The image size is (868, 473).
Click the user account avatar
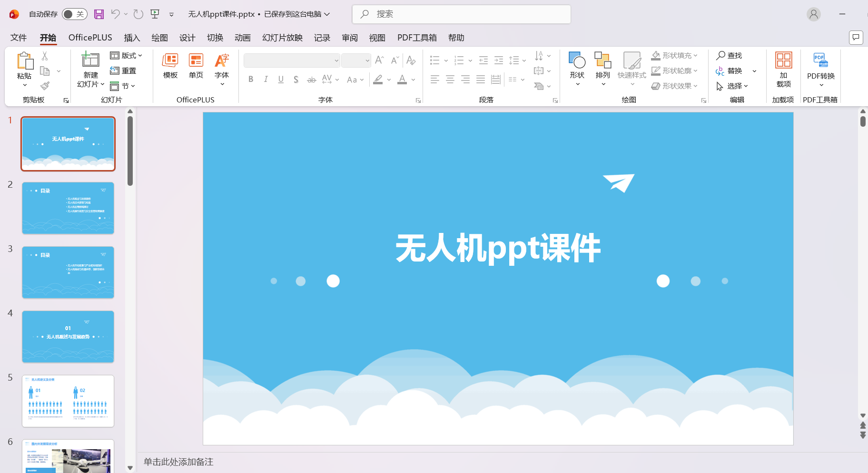814,14
